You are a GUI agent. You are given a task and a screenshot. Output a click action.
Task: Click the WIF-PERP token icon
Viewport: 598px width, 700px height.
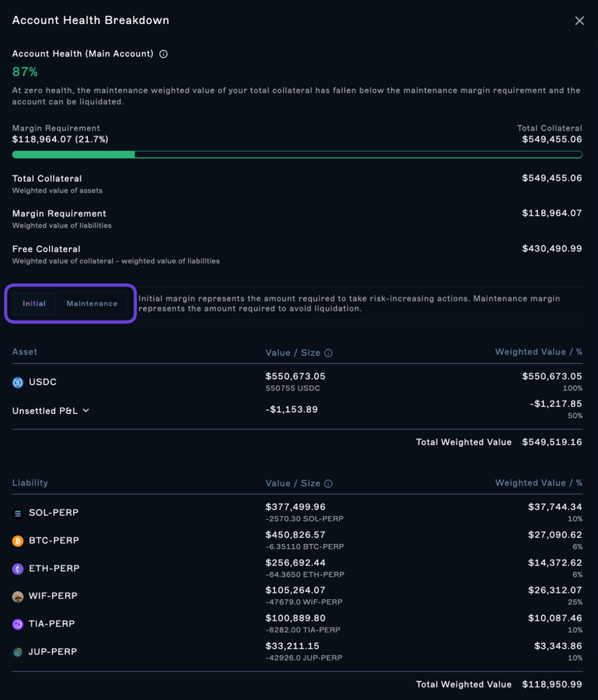point(18,596)
